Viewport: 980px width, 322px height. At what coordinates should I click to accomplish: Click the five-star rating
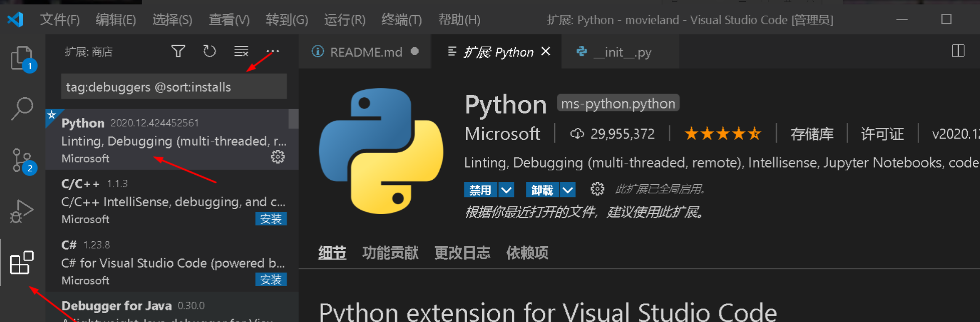722,134
